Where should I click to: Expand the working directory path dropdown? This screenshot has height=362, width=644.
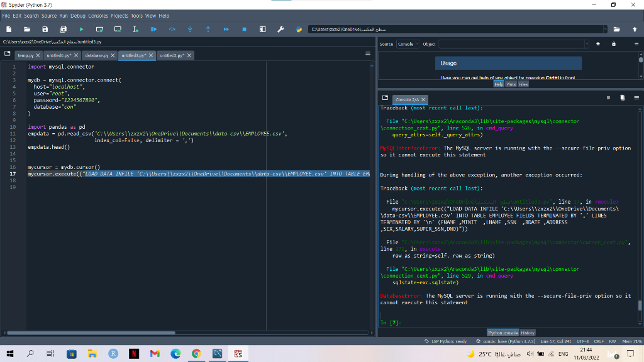(606, 29)
